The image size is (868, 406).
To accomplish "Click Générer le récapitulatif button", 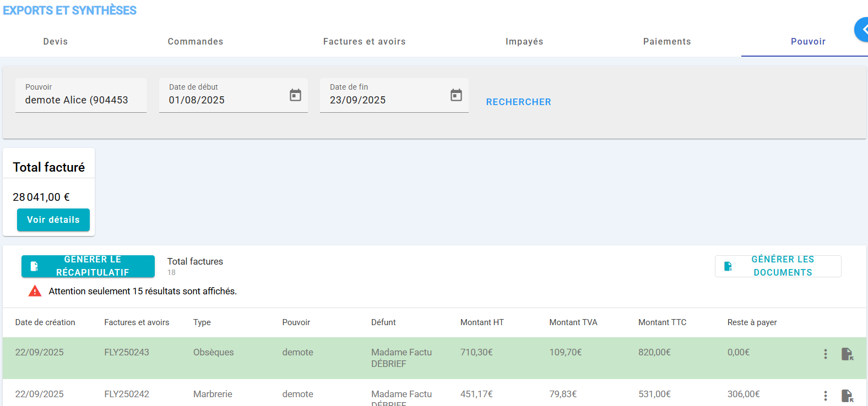I will pyautogui.click(x=88, y=266).
